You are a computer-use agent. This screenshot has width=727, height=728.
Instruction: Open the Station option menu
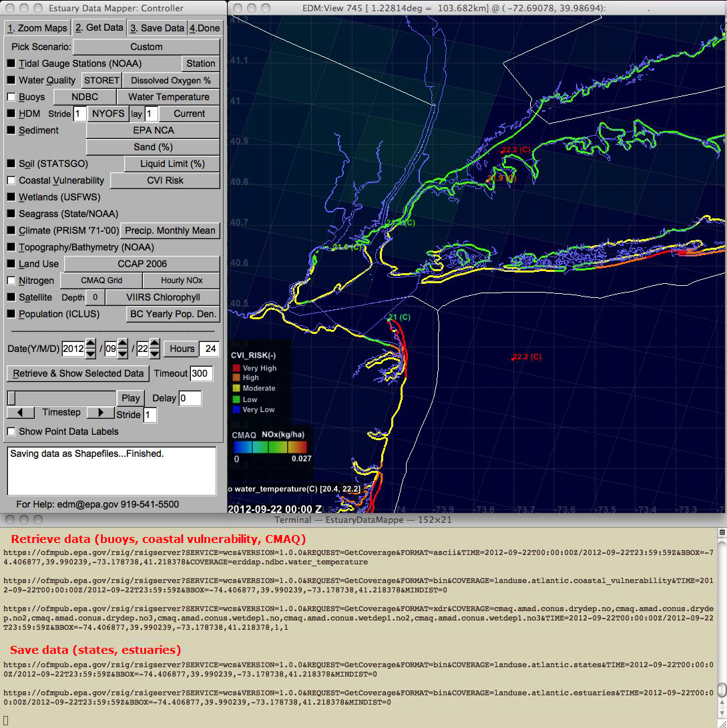tap(200, 63)
